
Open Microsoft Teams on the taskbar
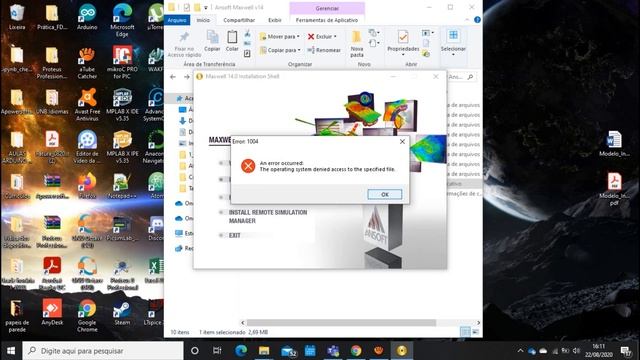(333, 351)
